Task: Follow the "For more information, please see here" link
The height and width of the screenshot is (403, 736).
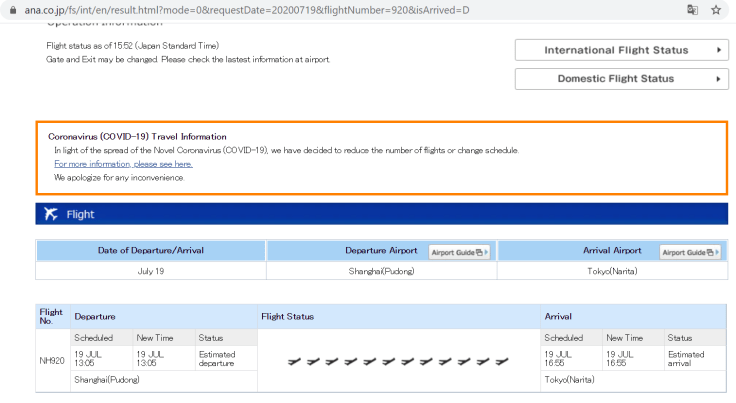Action: click(123, 163)
